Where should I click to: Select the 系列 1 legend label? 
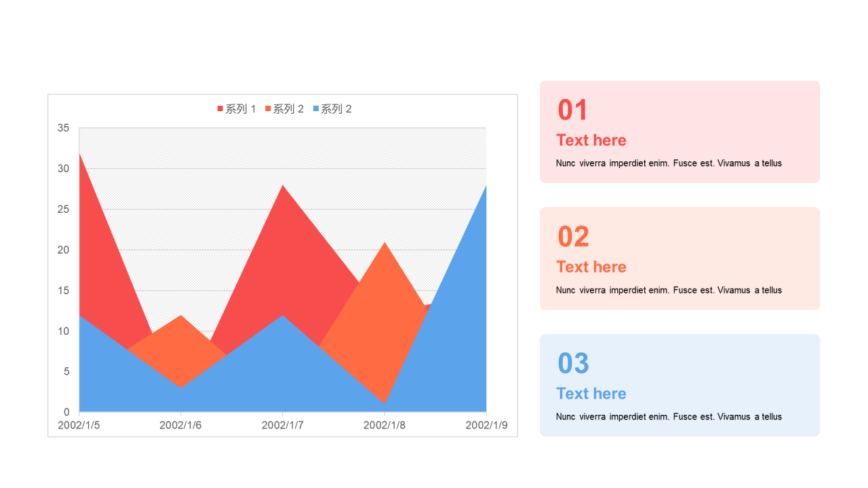tap(241, 109)
